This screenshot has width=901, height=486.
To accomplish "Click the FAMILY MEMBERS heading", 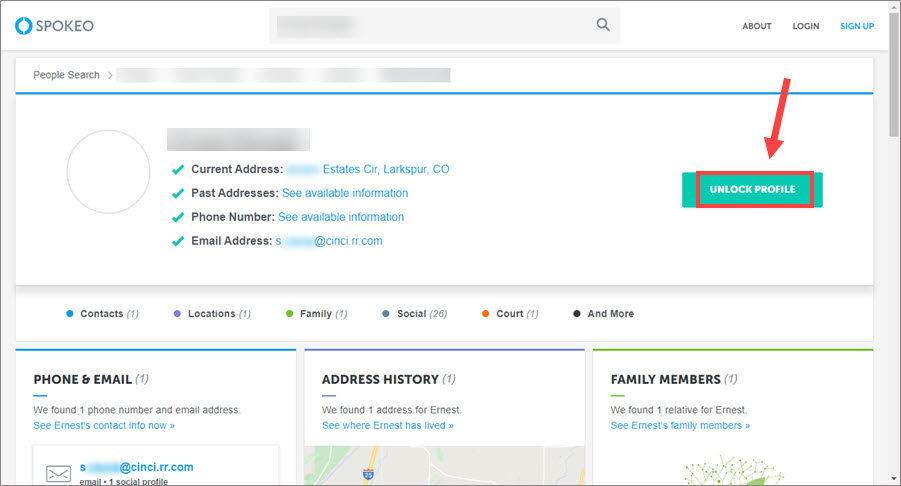I will [x=665, y=380].
